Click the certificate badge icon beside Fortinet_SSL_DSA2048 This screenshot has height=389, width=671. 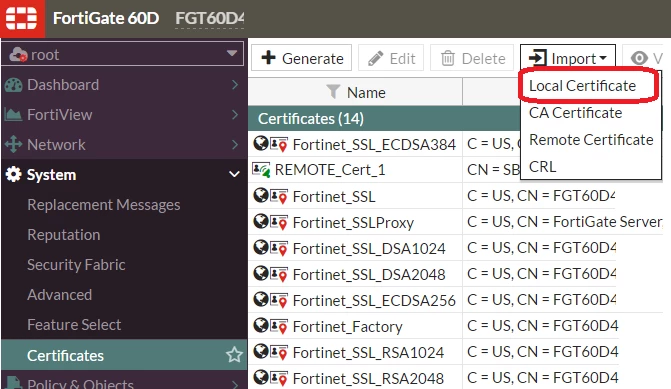click(x=279, y=275)
